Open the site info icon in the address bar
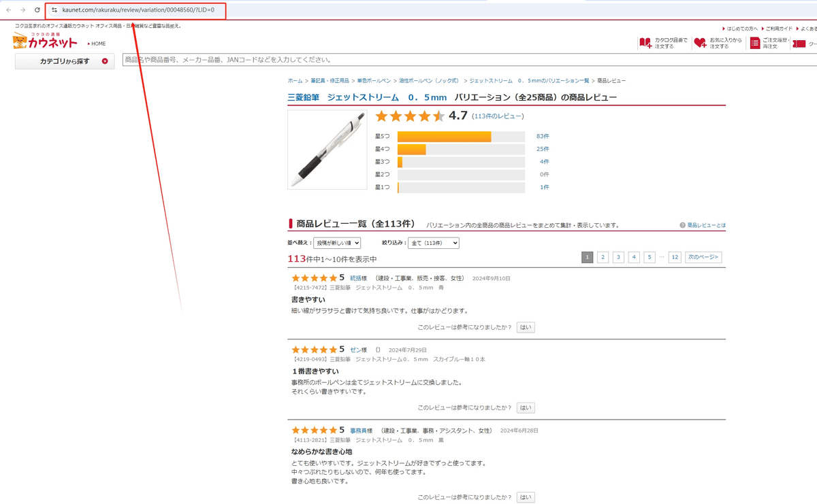The image size is (817, 504). point(54,10)
